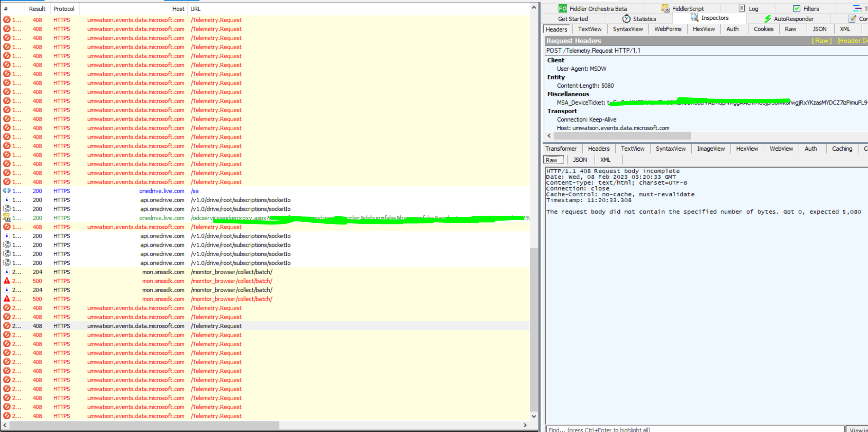Click the blue info icon on an api.onedrive.com session
868x432 pixels.
pos(7,200)
